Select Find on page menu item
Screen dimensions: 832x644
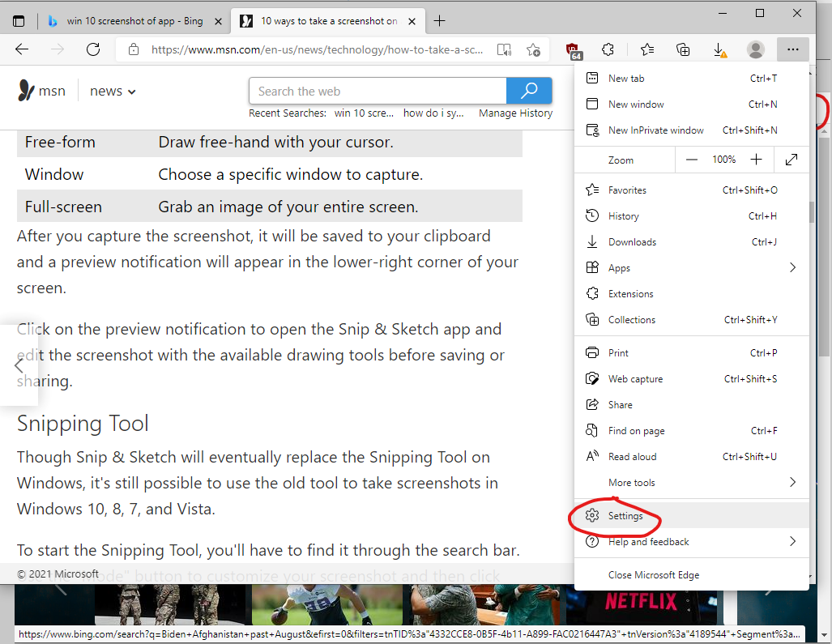tap(691, 431)
